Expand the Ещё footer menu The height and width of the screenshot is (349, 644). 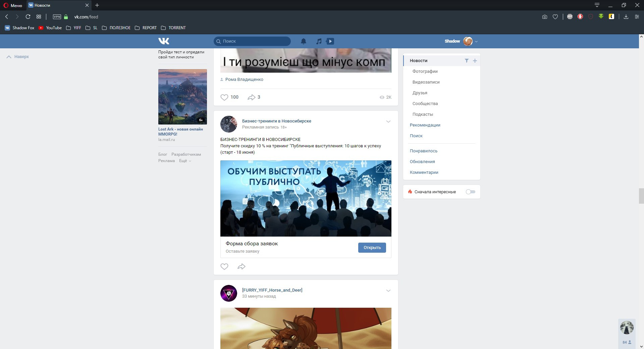(x=185, y=161)
